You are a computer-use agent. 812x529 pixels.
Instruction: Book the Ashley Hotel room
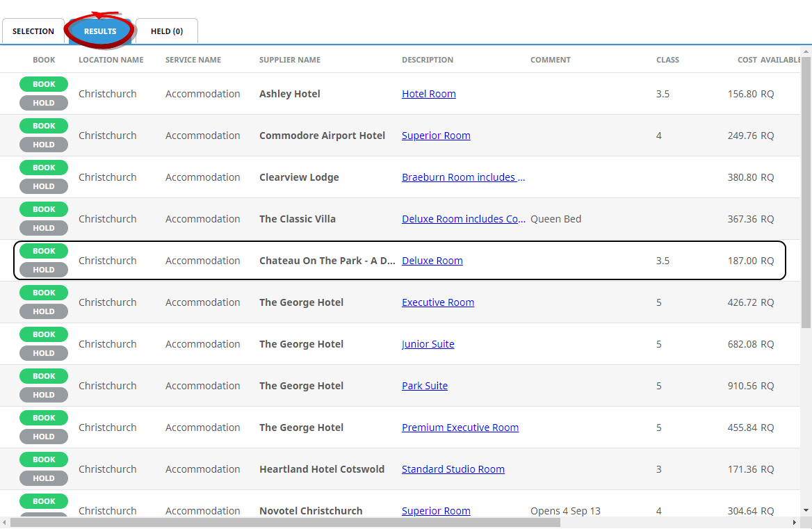[x=44, y=84]
